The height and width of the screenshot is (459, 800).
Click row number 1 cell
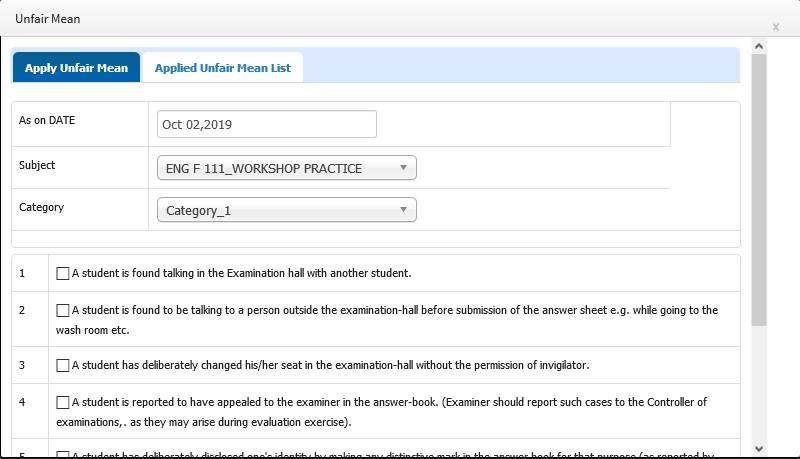[x=30, y=273]
